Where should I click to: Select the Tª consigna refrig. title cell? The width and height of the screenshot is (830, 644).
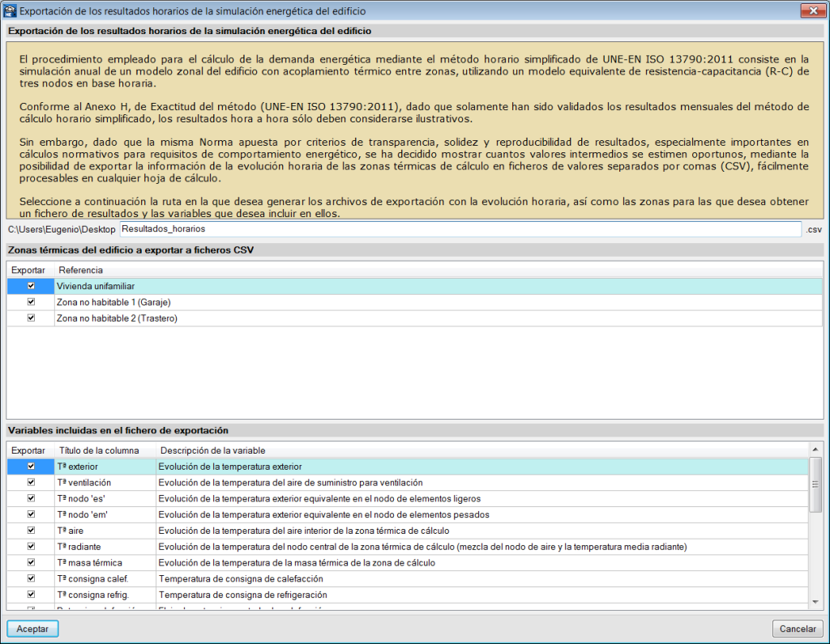(105, 595)
